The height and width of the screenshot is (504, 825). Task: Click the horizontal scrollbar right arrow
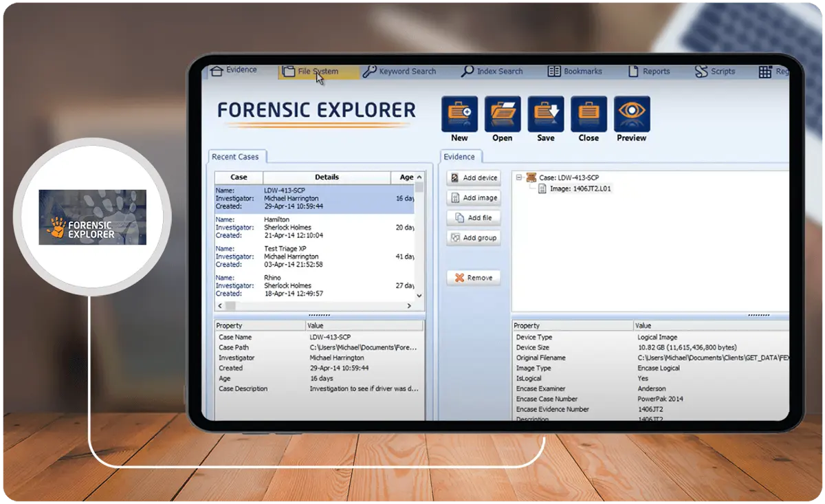point(409,305)
